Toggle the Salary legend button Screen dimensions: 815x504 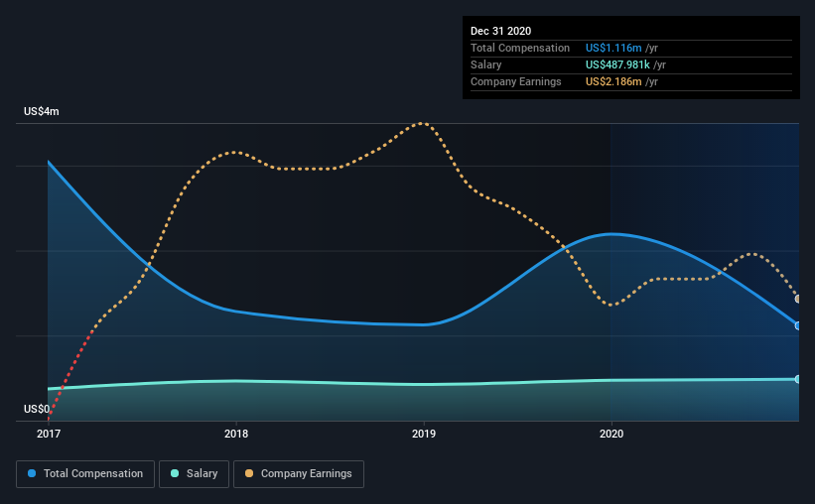pyautogui.click(x=194, y=474)
